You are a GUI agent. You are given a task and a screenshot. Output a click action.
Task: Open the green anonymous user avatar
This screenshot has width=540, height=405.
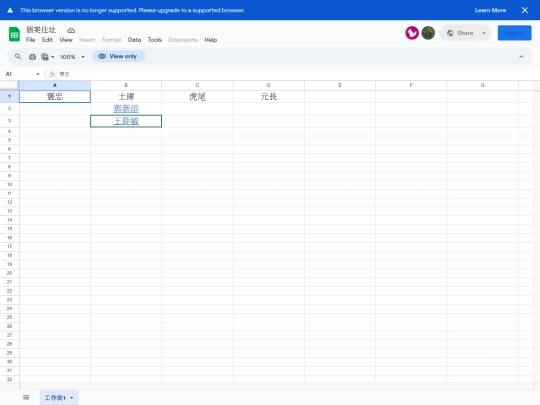coord(428,33)
